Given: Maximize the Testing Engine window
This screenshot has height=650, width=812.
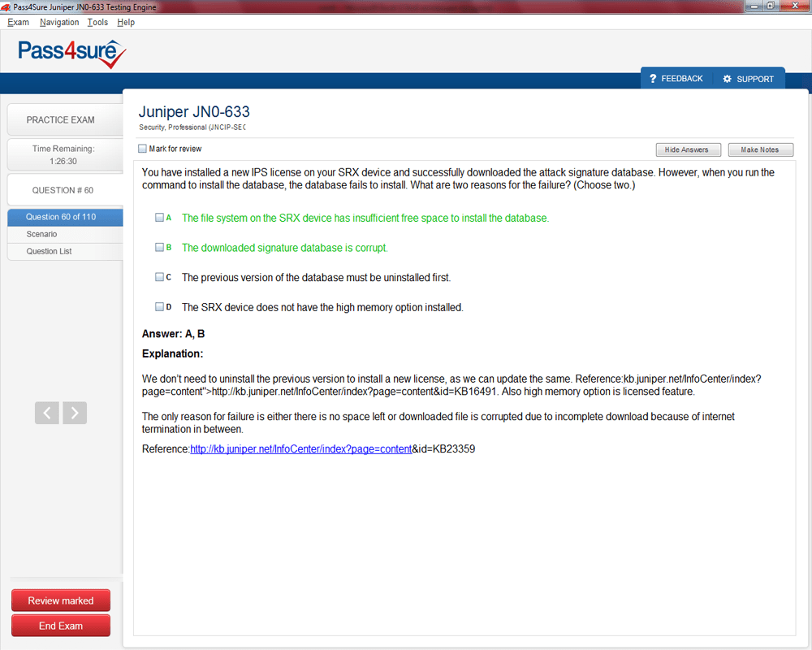Looking at the screenshot, I should click(770, 6).
